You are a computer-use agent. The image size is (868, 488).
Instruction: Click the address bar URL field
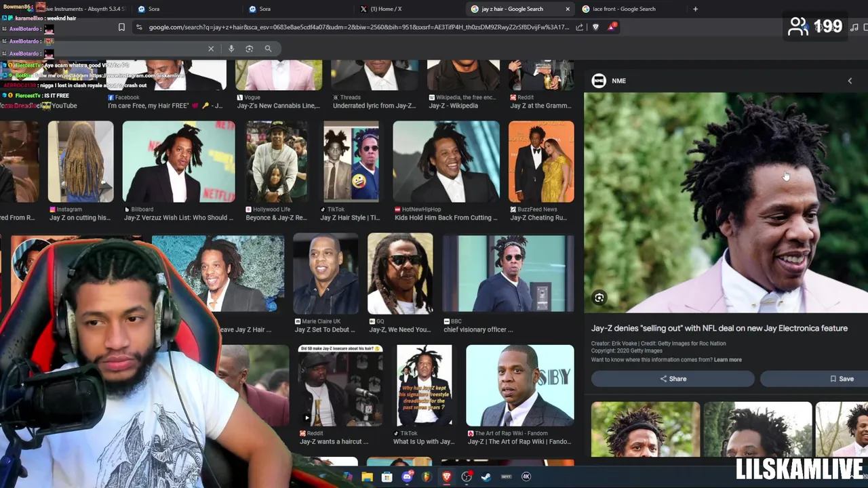click(x=359, y=27)
